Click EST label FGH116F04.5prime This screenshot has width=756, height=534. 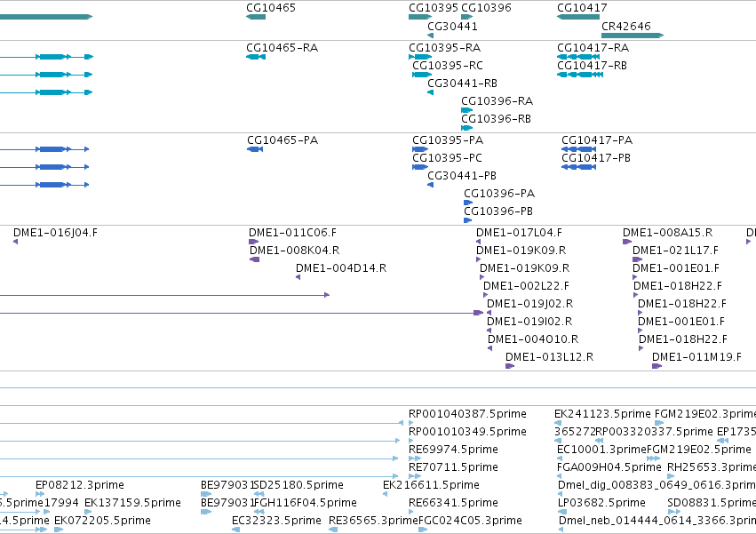click(306, 503)
